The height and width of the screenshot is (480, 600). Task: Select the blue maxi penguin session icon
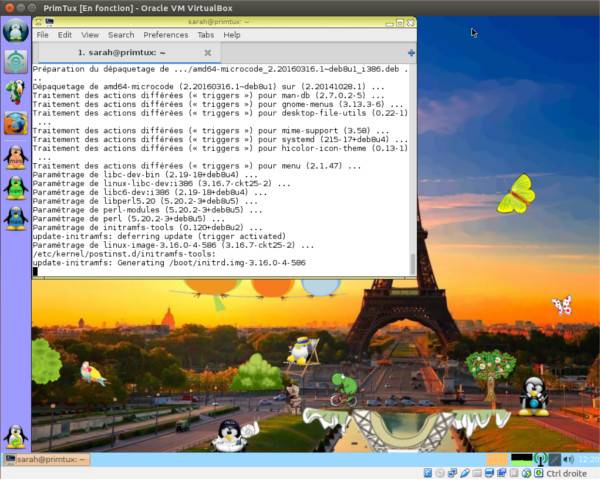[16, 219]
